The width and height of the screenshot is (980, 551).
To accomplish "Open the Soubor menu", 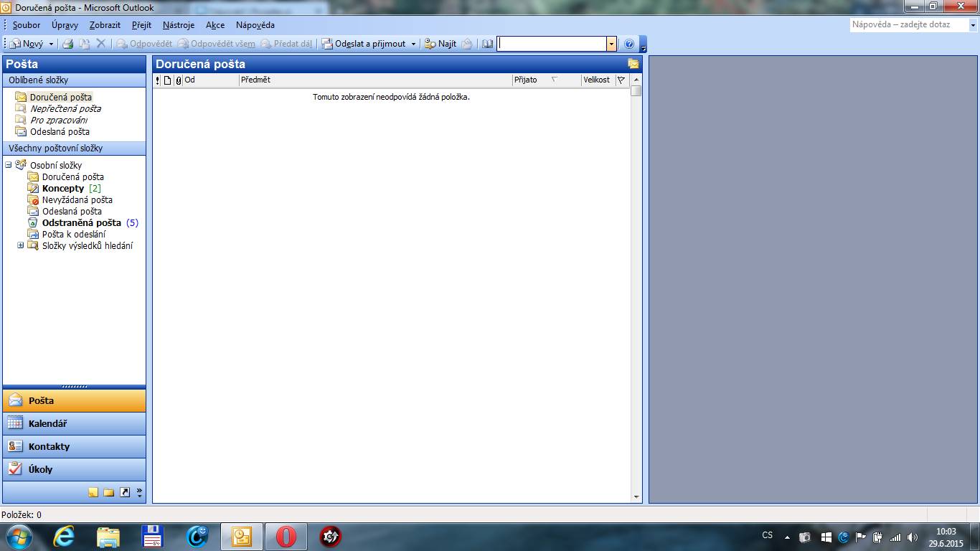I will point(27,25).
